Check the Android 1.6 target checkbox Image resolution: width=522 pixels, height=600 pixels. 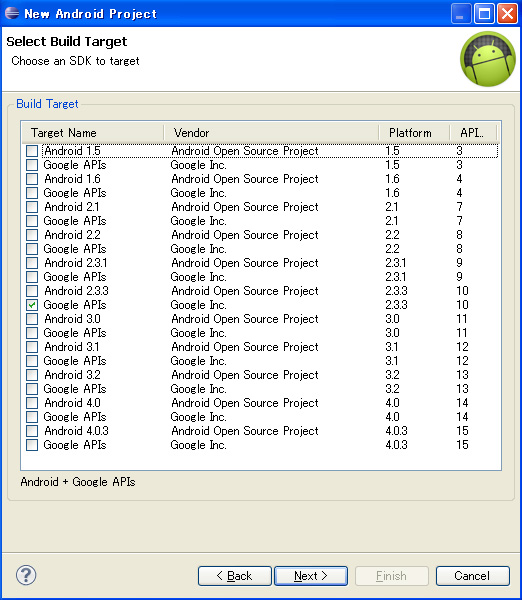point(32,179)
